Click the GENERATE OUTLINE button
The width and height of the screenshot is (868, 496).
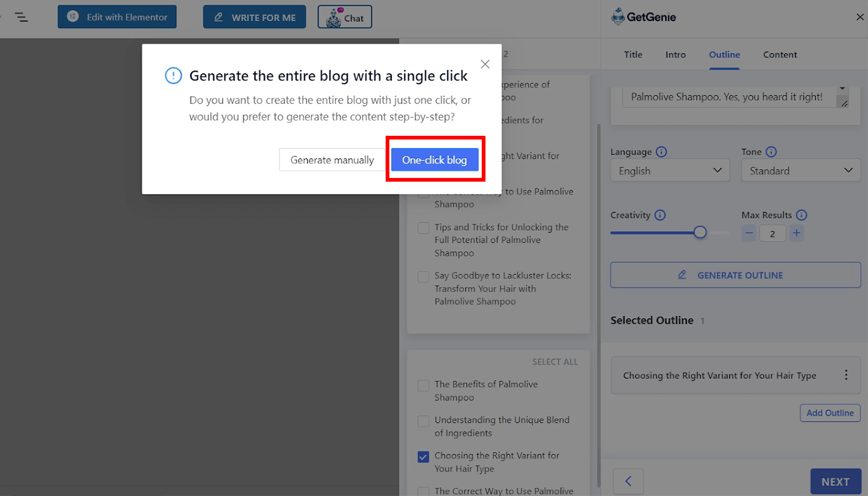(x=735, y=275)
